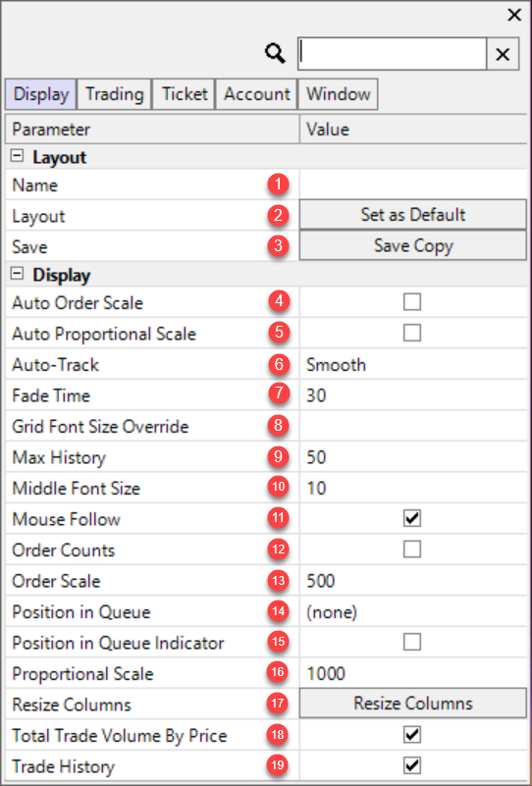Clear the search box with X

(503, 54)
